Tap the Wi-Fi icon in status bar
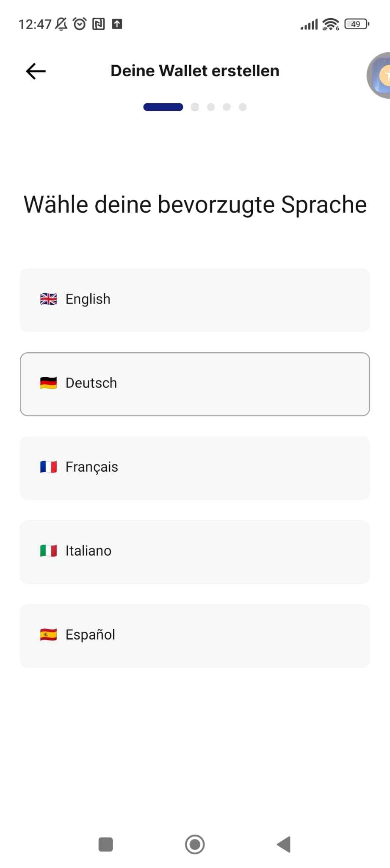 [330, 24]
